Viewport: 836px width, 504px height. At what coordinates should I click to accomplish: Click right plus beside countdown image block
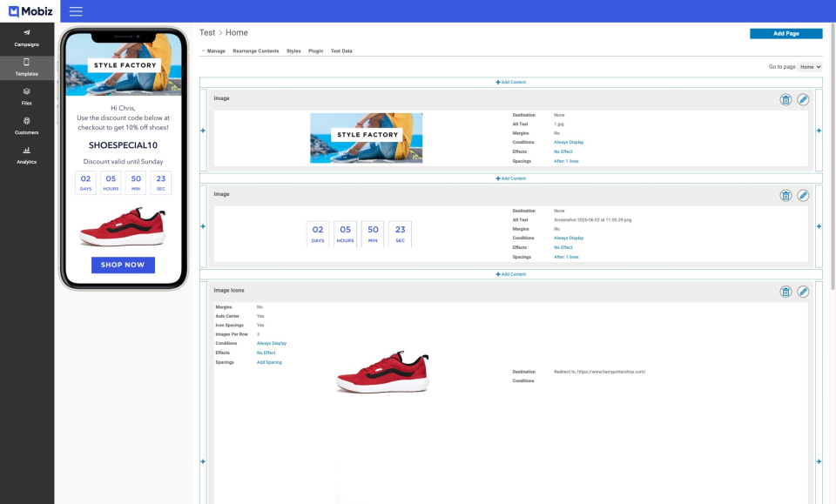819,226
